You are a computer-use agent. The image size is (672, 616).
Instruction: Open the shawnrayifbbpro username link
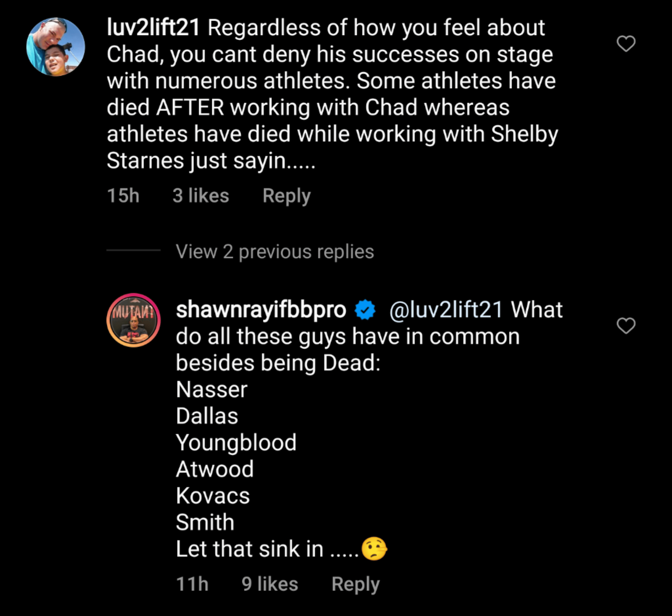[261, 310]
